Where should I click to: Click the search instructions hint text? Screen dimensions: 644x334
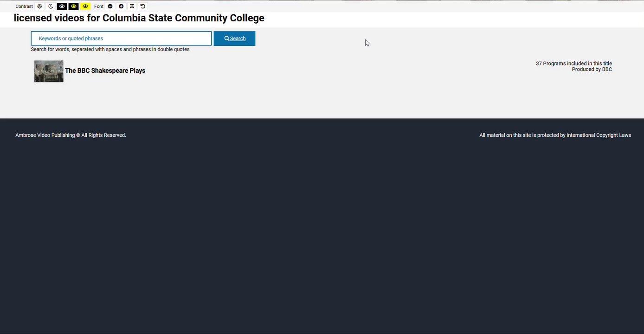point(110,49)
